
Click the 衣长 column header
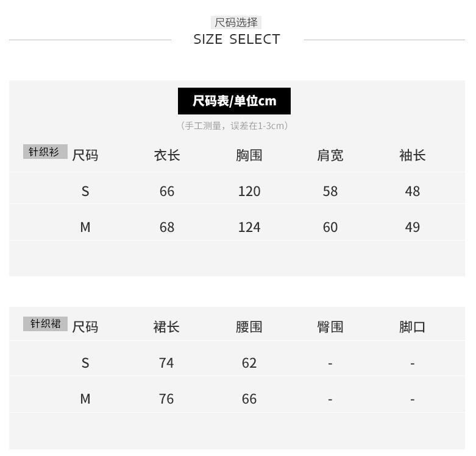point(167,155)
